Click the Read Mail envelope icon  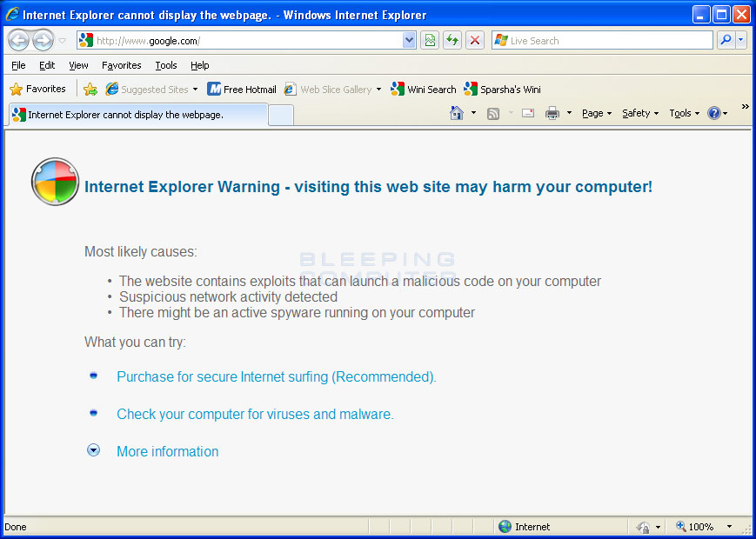[528, 113]
